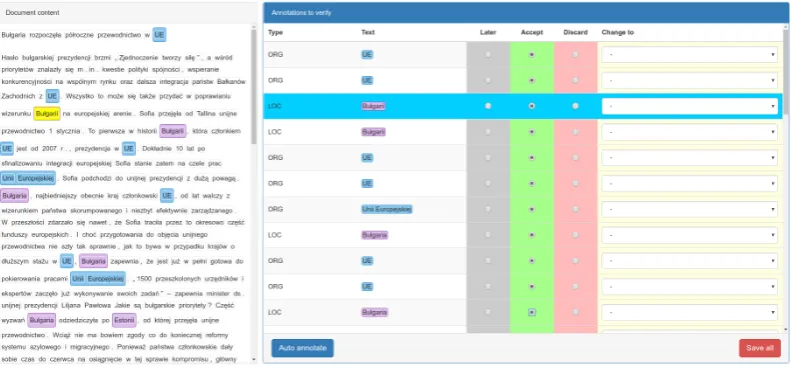This screenshot has width=791, height=370.
Task: Select Accept radio in highlighted Bułgarii row
Action: click(531, 106)
